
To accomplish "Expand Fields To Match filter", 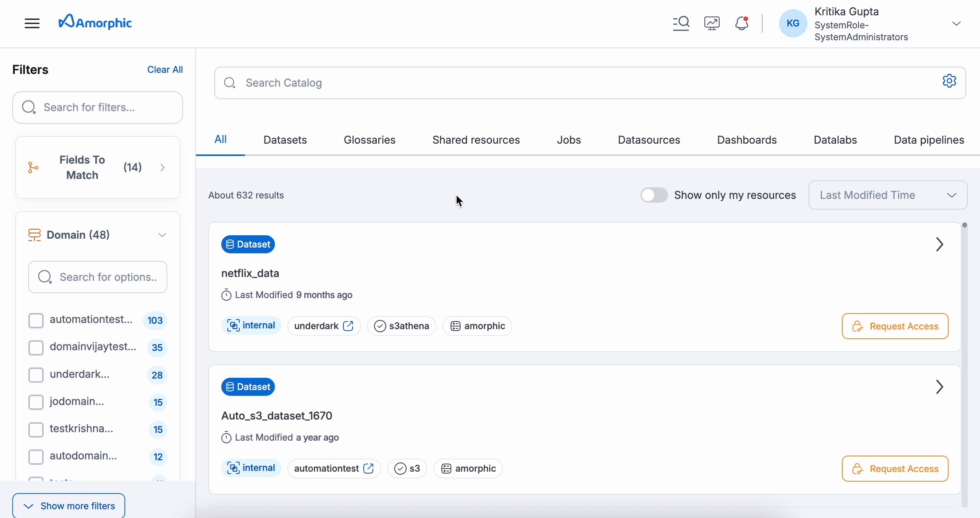I will point(162,167).
